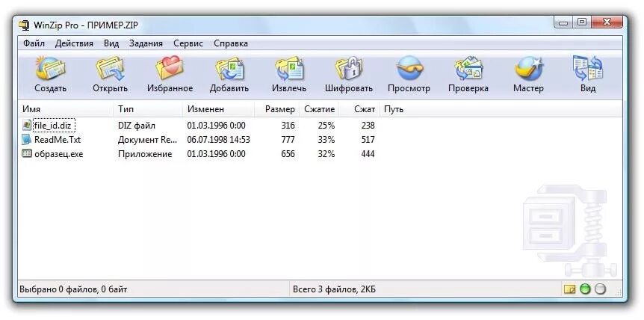Sort by the Изменен column header
Viewport: 644px width, 320px height.
[x=218, y=109]
